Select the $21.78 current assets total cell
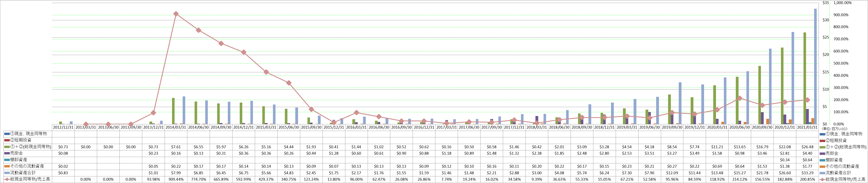868x183 pixels. (x=762, y=173)
